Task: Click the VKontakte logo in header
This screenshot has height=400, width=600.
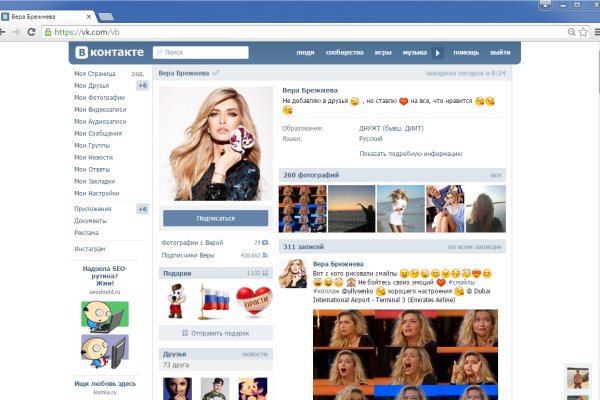Action: tap(108, 52)
